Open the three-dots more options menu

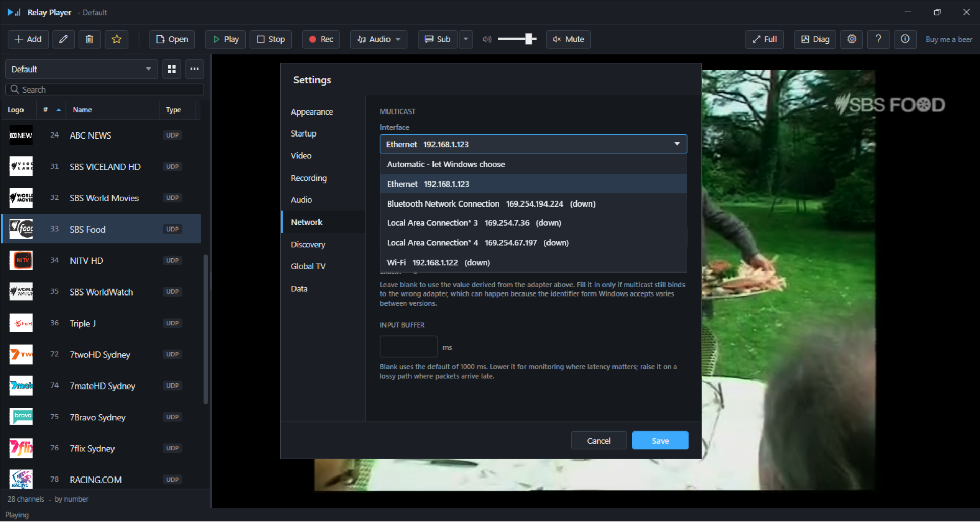coord(195,69)
